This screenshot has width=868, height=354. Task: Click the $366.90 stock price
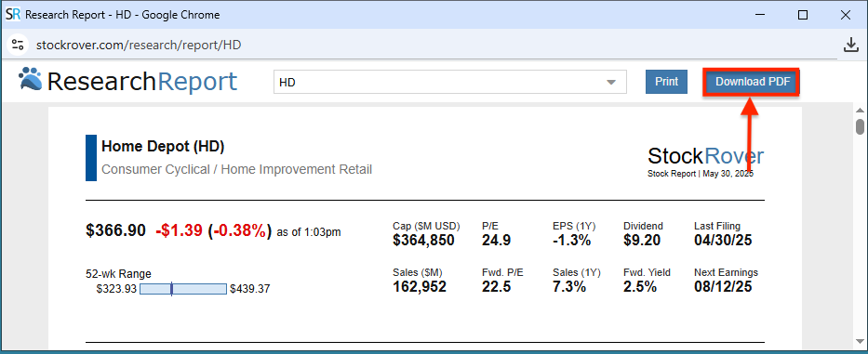(x=115, y=230)
